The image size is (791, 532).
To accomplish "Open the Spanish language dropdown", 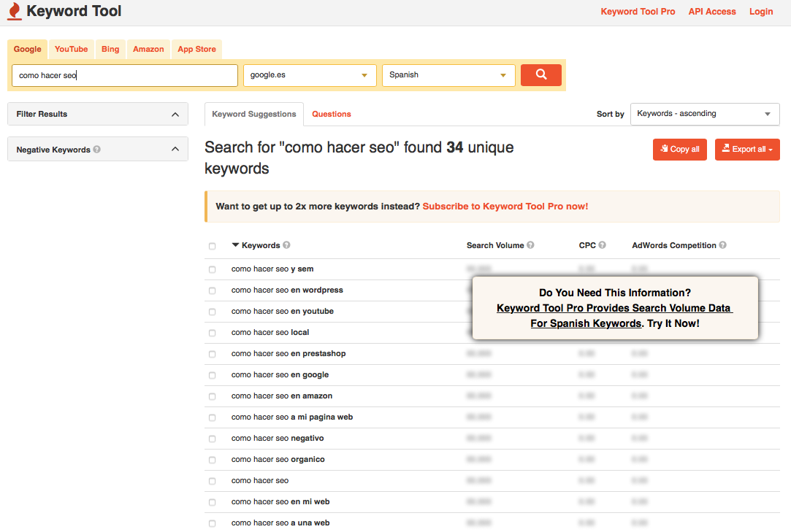I will (448, 75).
